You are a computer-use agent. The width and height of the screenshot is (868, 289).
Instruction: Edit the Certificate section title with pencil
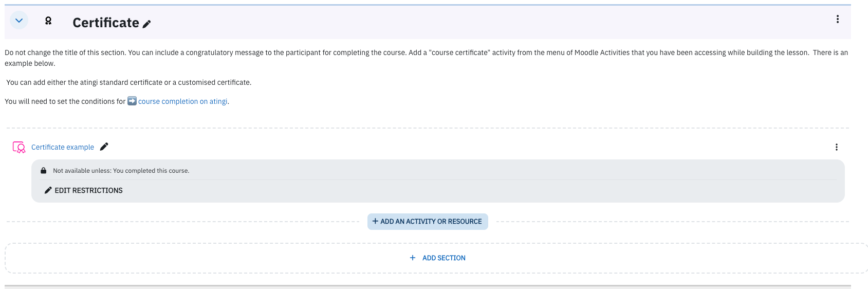pos(146,24)
